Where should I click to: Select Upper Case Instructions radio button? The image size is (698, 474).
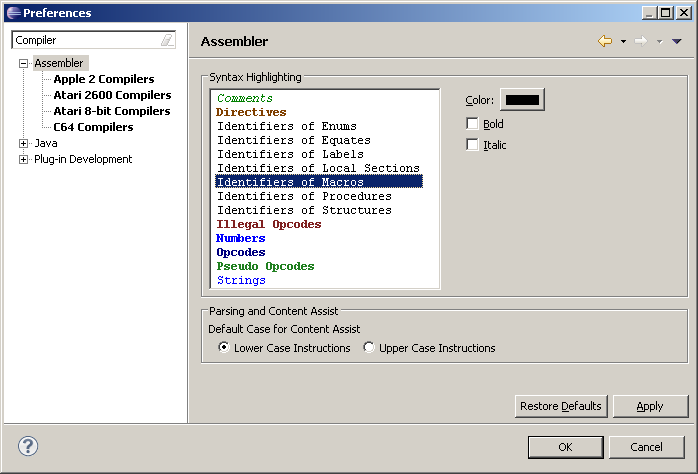tap(369, 347)
